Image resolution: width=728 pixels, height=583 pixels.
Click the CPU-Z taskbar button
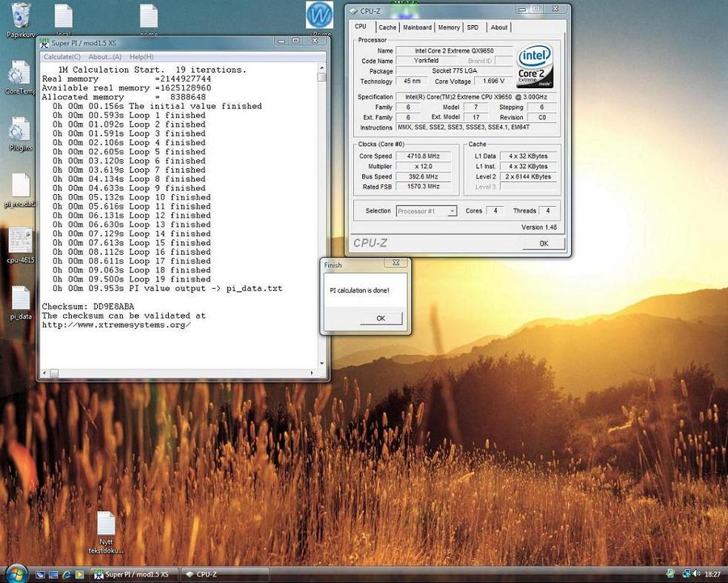click(225, 575)
